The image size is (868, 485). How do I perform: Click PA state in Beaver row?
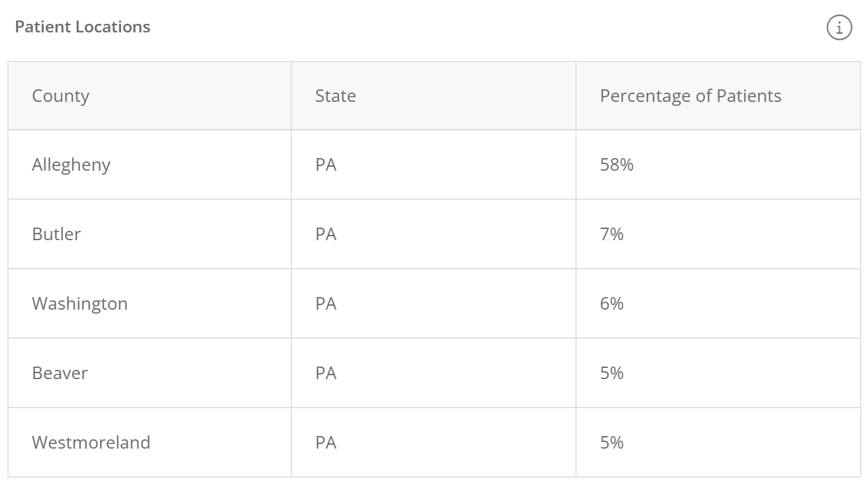(x=326, y=373)
